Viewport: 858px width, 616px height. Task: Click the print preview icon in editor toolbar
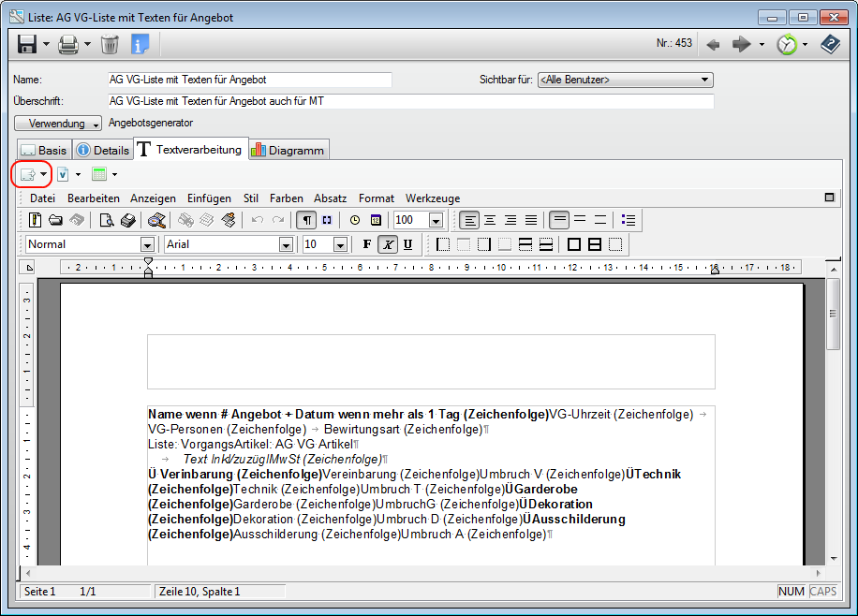tap(107, 220)
